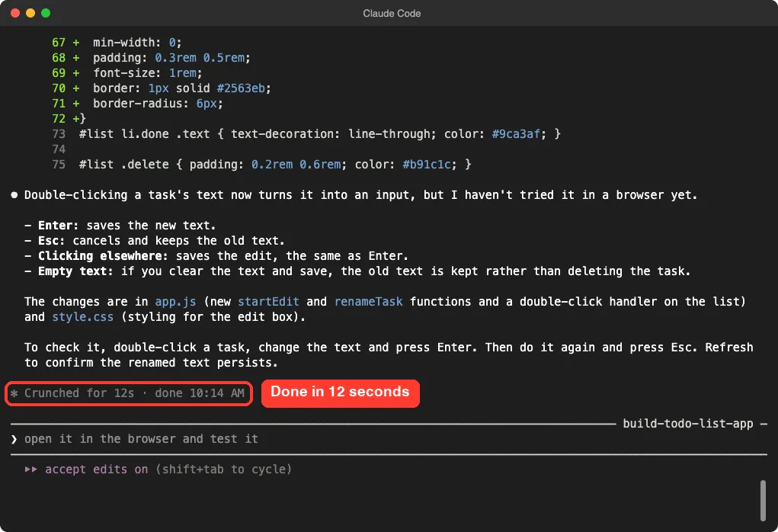Screen dimensions: 778x532
Task: Click the asterisk spinner icon before Crunched
Action: [x=14, y=393]
